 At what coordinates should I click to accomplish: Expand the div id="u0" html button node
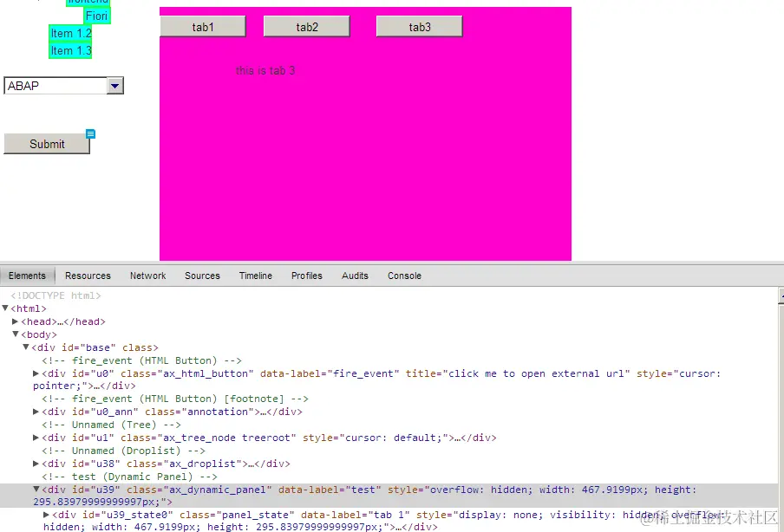coord(36,373)
